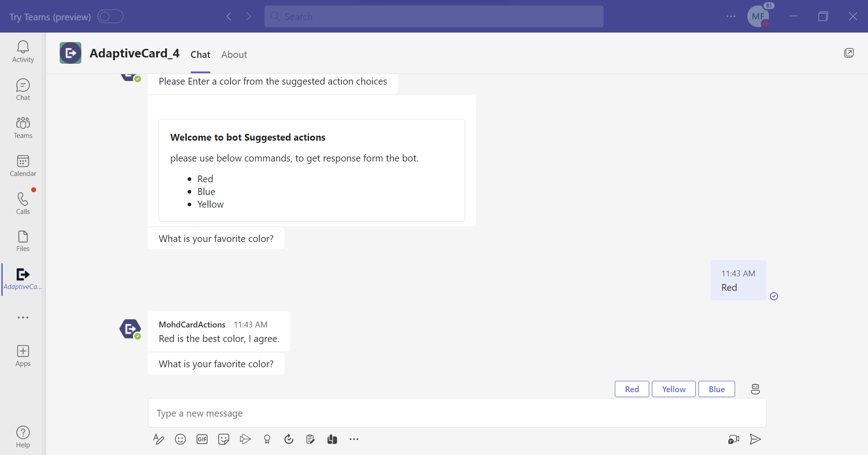
Task: Open Chat in the sidebar
Action: coord(23,90)
